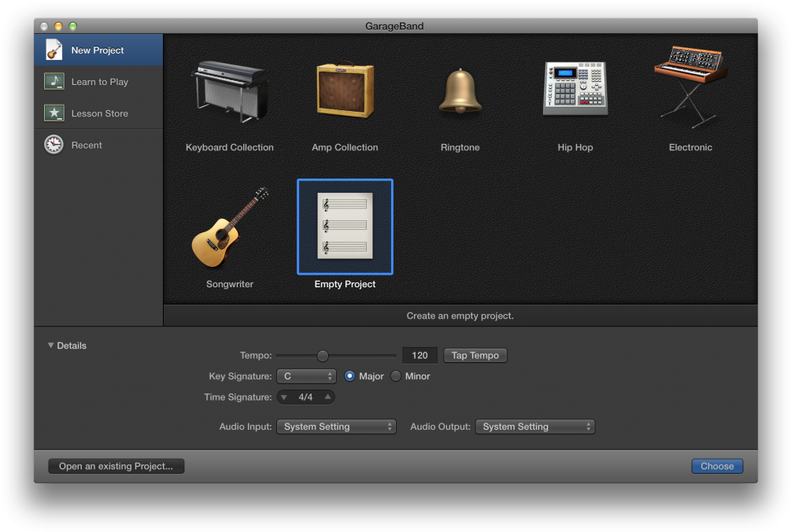
Task: Click the Tap Tempo button
Action: pyautogui.click(x=475, y=356)
